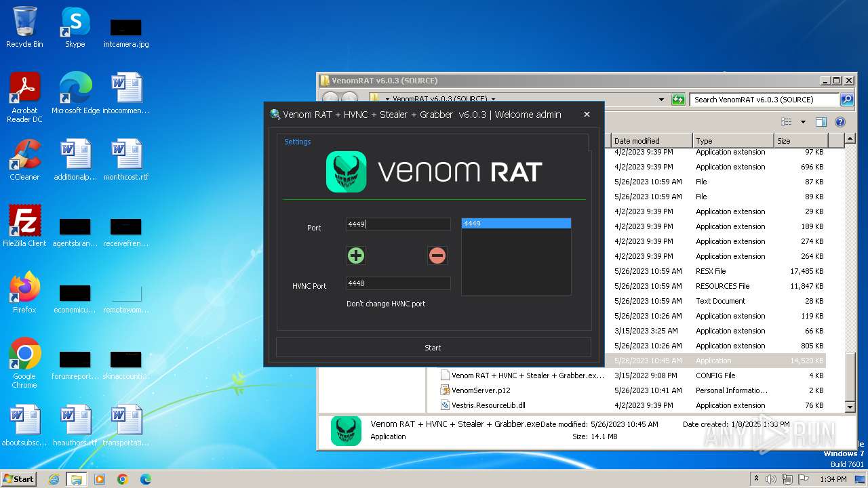Click the Start button in Venom RAT dialog
868x488 pixels.
pos(433,347)
